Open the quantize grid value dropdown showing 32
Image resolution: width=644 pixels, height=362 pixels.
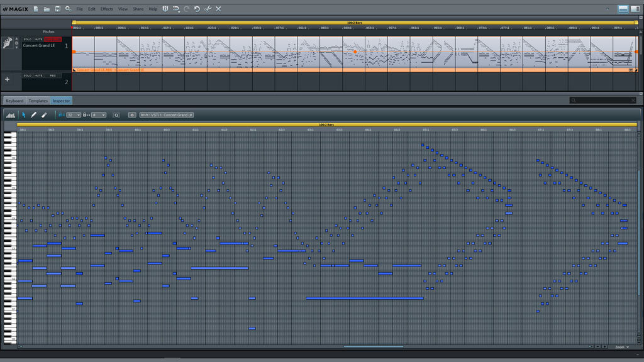(74, 115)
